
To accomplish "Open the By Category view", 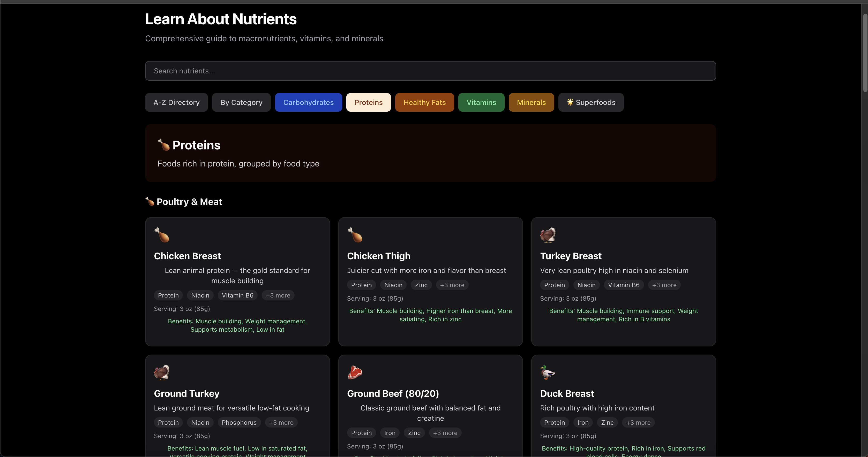I will 241,102.
